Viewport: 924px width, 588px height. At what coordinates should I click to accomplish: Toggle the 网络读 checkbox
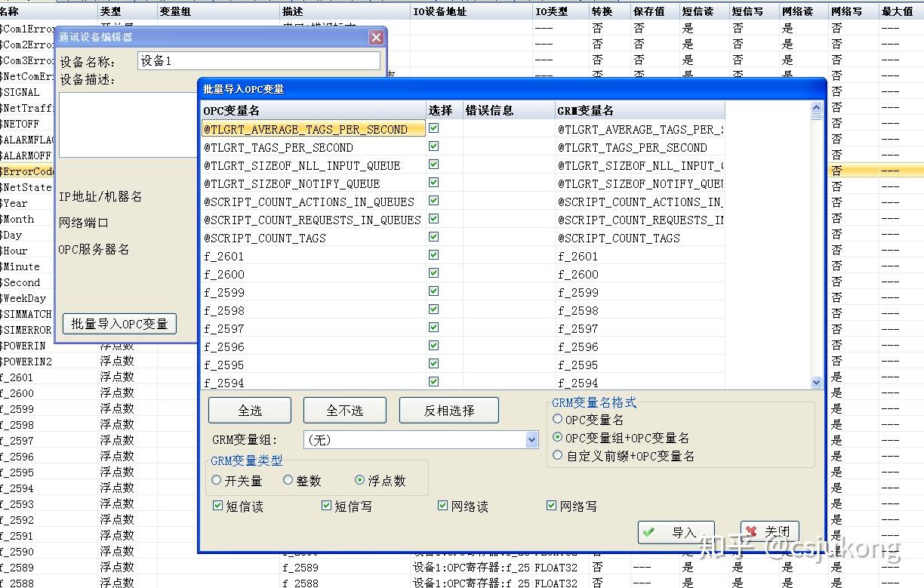442,506
